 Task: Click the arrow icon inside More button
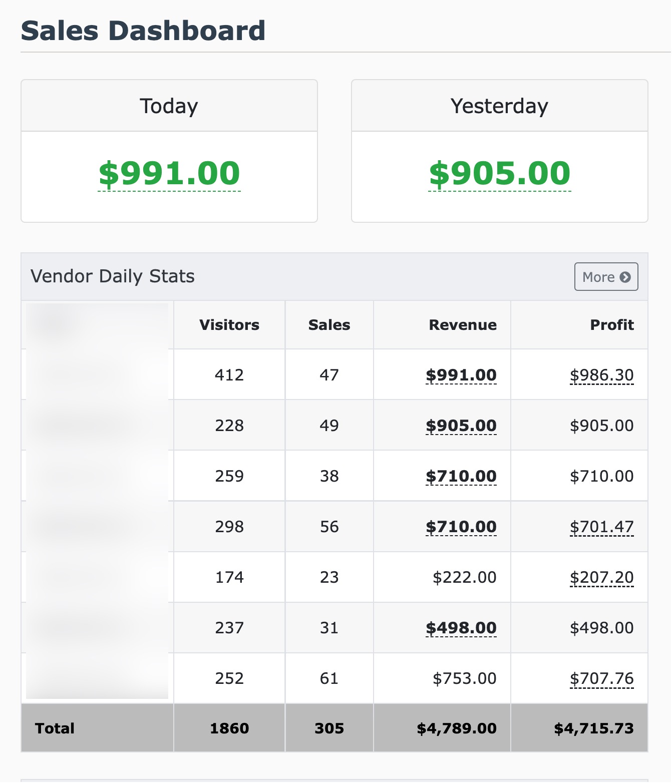[x=625, y=277]
